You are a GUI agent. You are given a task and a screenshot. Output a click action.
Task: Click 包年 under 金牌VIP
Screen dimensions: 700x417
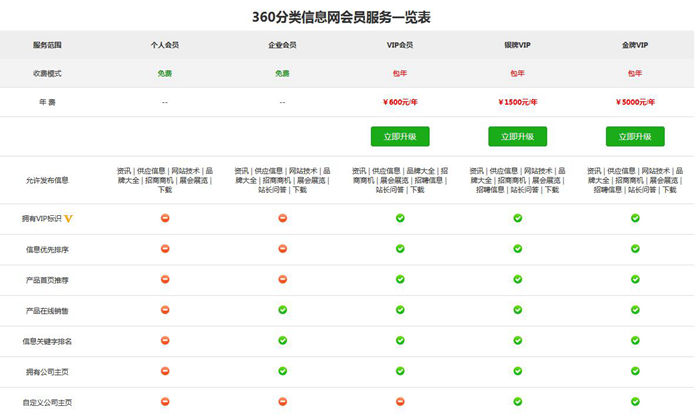[x=635, y=73]
